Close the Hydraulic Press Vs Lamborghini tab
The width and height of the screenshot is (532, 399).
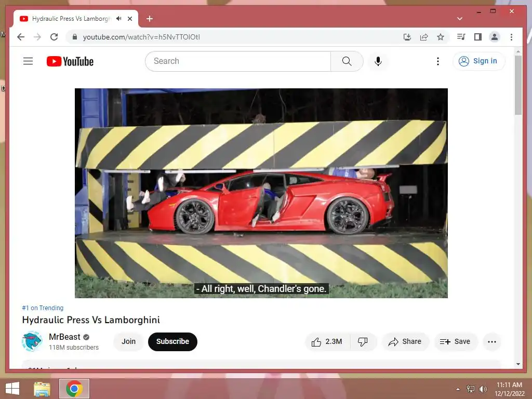tap(130, 19)
